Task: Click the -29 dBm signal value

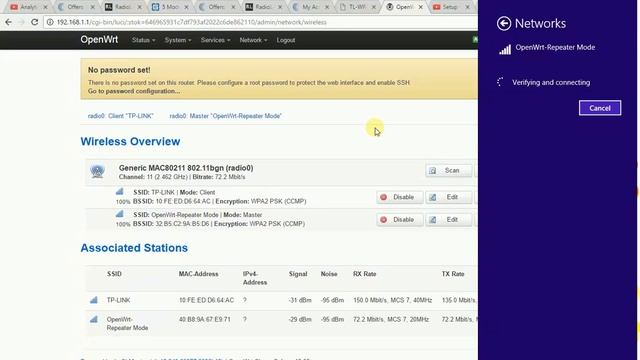Action: 300,319
